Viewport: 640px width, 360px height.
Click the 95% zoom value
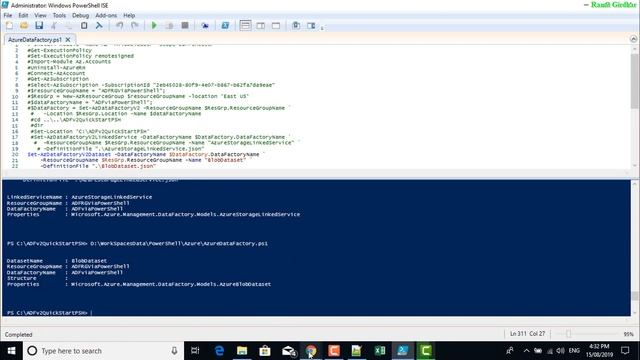click(628, 334)
